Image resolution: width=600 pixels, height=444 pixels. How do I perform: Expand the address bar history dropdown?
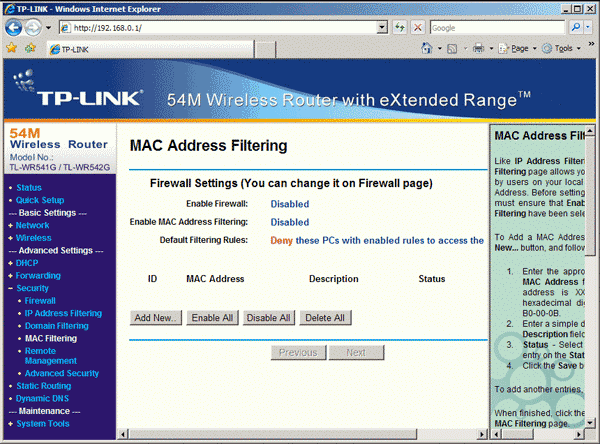click(382, 28)
